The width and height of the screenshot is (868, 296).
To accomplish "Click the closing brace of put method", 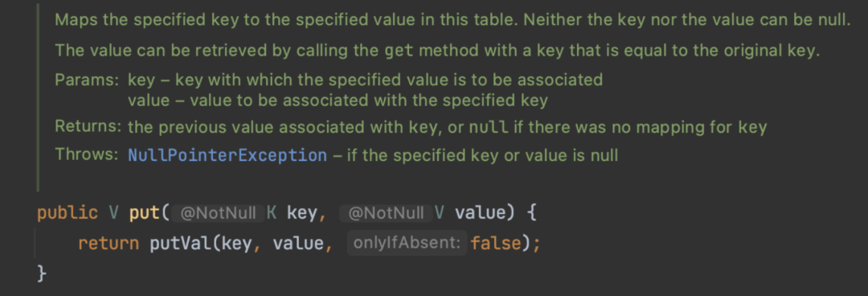I will 42,273.
